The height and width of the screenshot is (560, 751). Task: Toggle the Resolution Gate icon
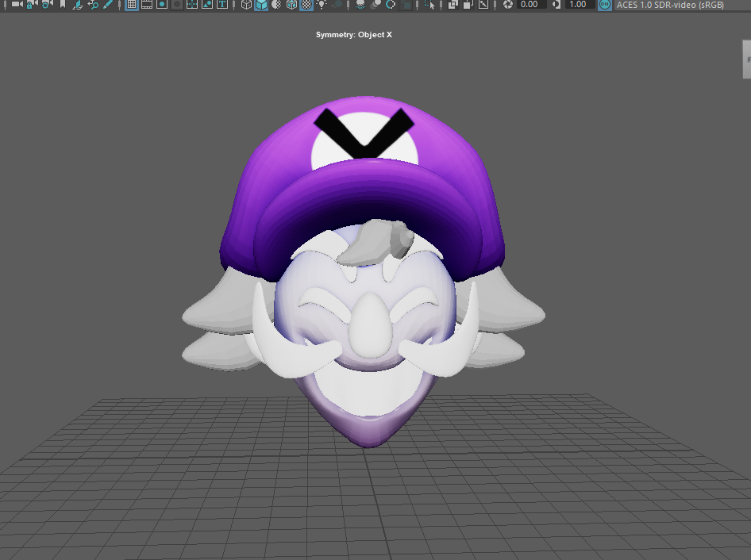pyautogui.click(x=162, y=4)
